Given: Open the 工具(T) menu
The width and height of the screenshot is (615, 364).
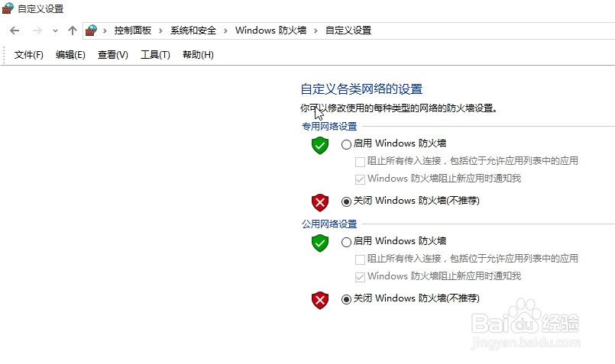Looking at the screenshot, I should [155, 55].
